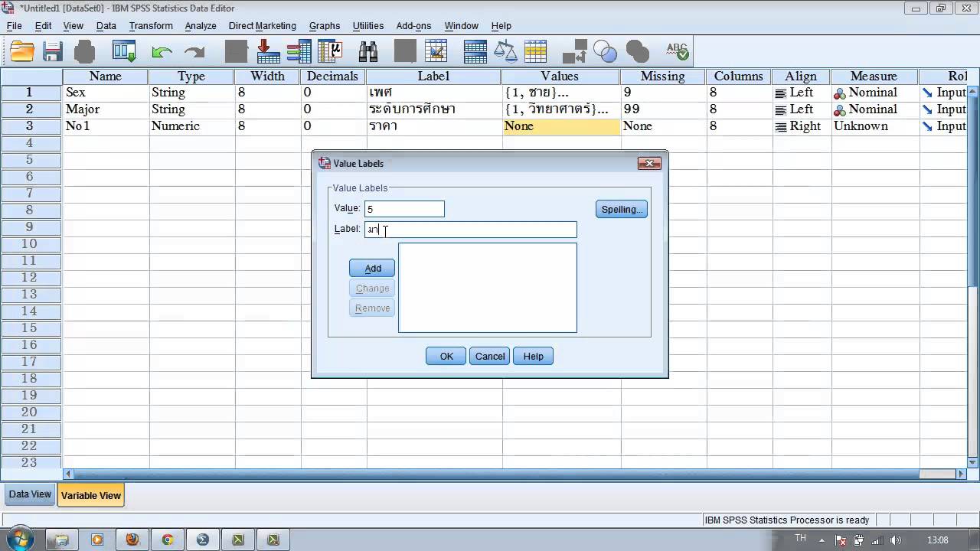Click the value labels list box
The image size is (980, 551).
point(487,288)
